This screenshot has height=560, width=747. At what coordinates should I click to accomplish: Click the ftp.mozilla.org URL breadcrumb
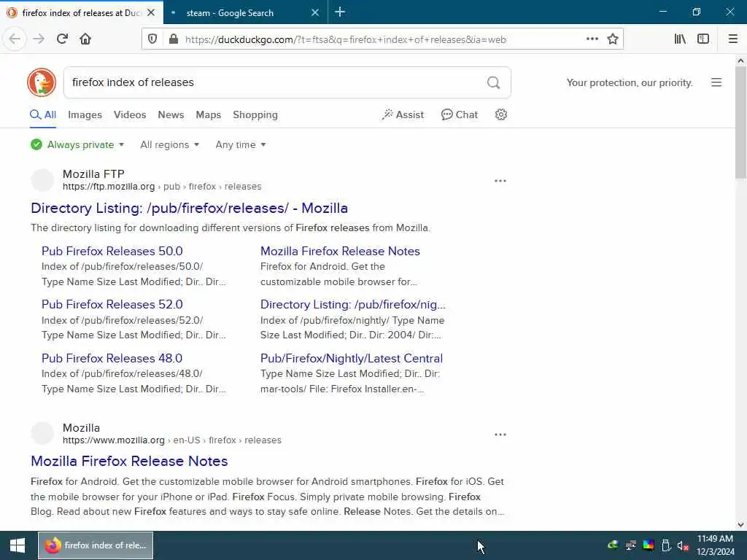(x=162, y=187)
